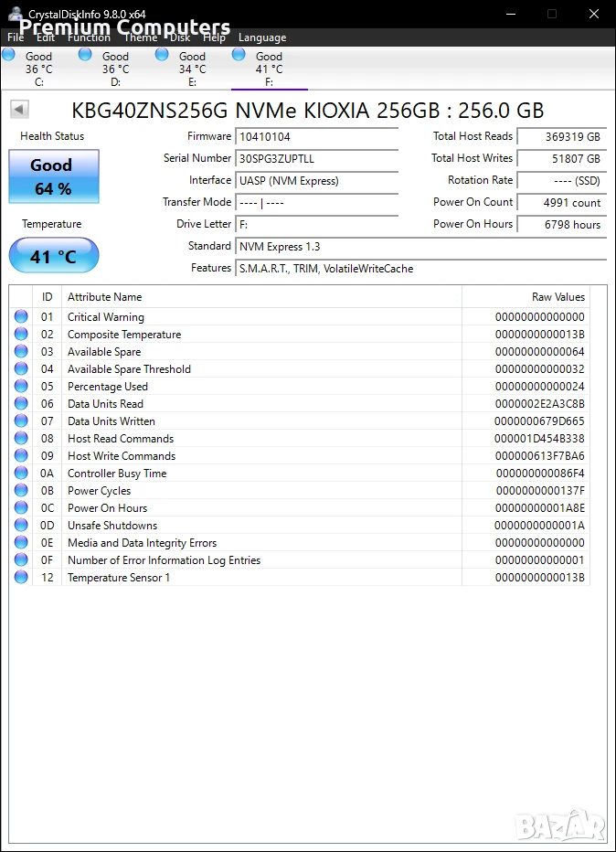Click raw value 0000000000137F
The image size is (616, 852).
(540, 491)
